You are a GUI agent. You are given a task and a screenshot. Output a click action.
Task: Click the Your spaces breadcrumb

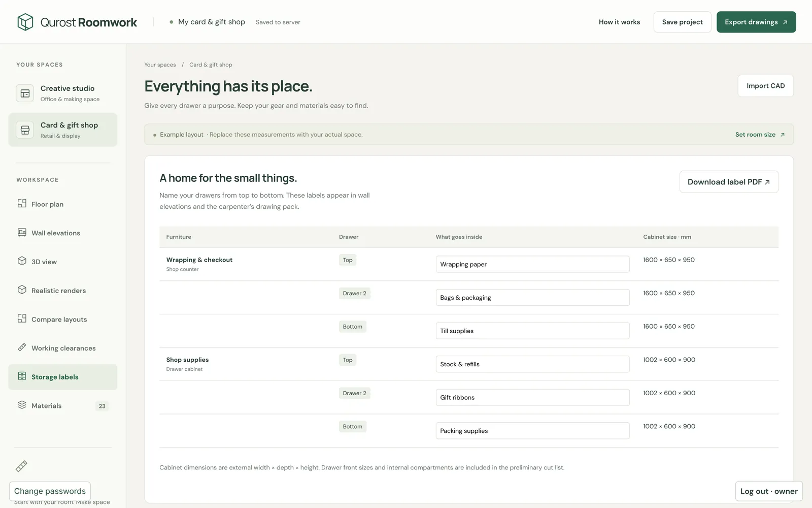tap(160, 65)
